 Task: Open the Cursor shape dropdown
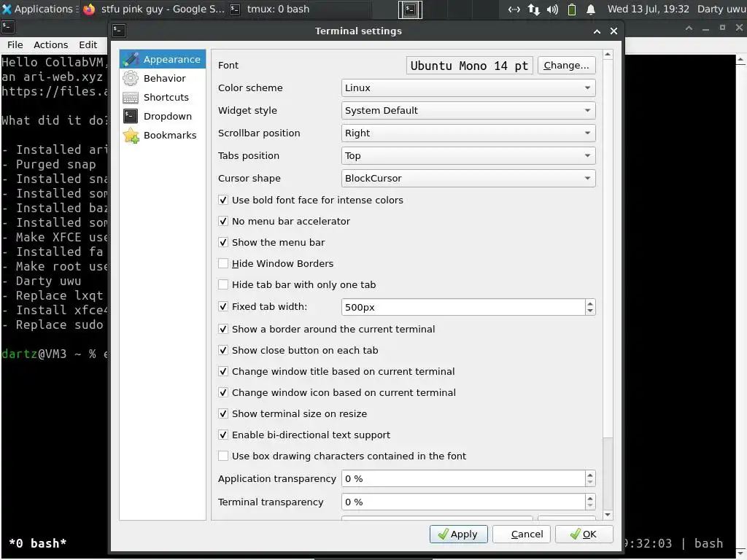(x=468, y=178)
